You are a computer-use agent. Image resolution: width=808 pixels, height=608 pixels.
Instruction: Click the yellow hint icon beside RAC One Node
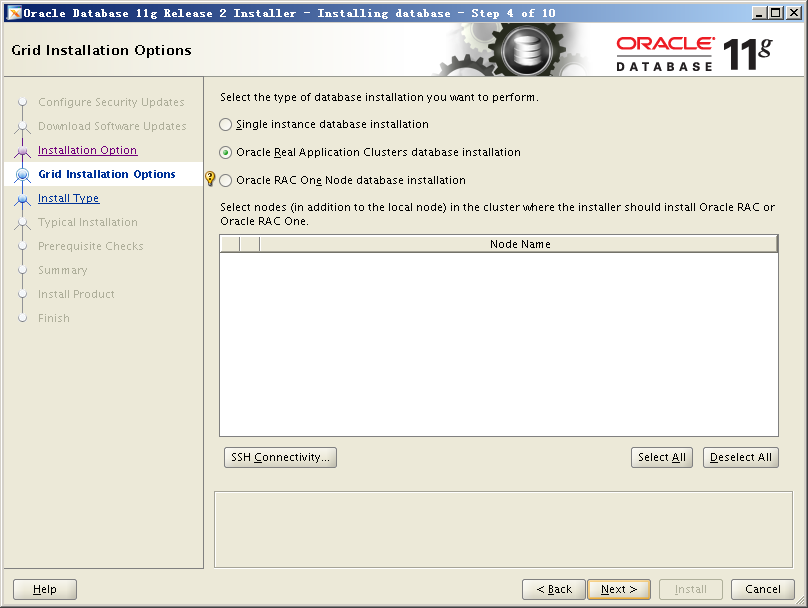click(x=210, y=180)
